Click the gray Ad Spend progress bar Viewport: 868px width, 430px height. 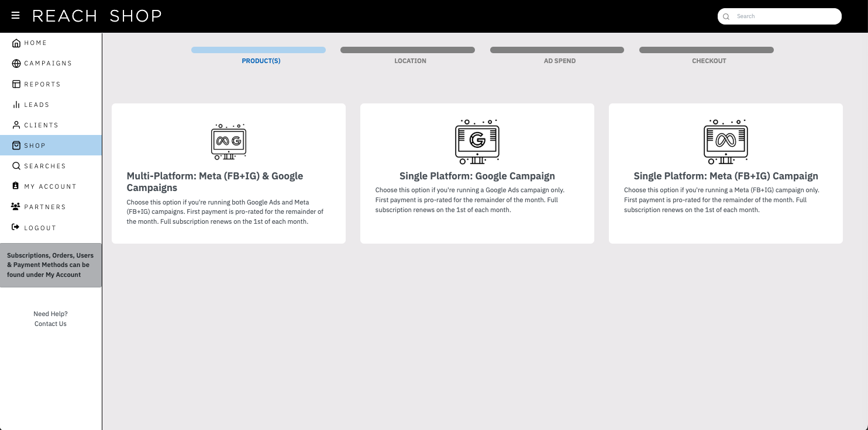pos(557,50)
